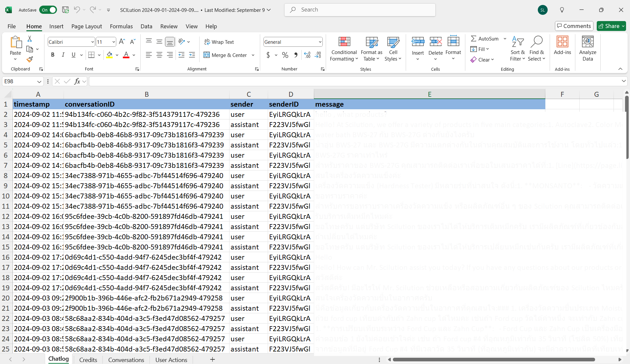This screenshot has height=364, width=630.
Task: Click in the Search box
Action: click(360, 10)
